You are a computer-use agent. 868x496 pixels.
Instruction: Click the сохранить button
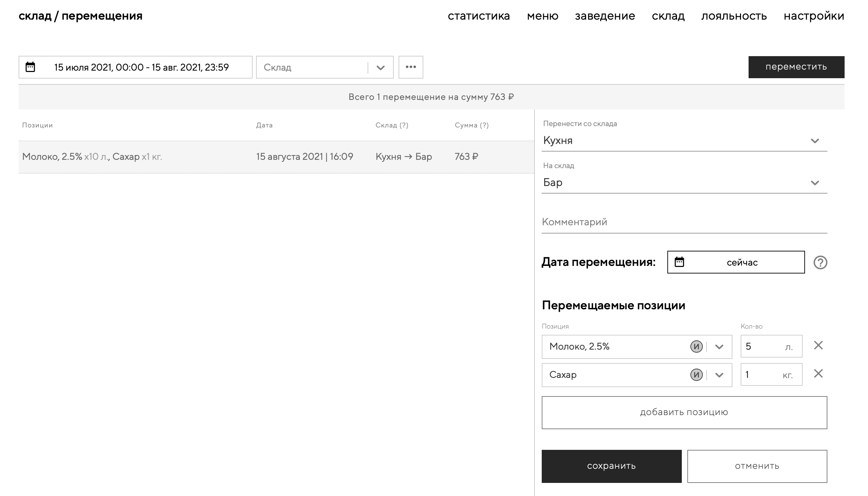(611, 466)
